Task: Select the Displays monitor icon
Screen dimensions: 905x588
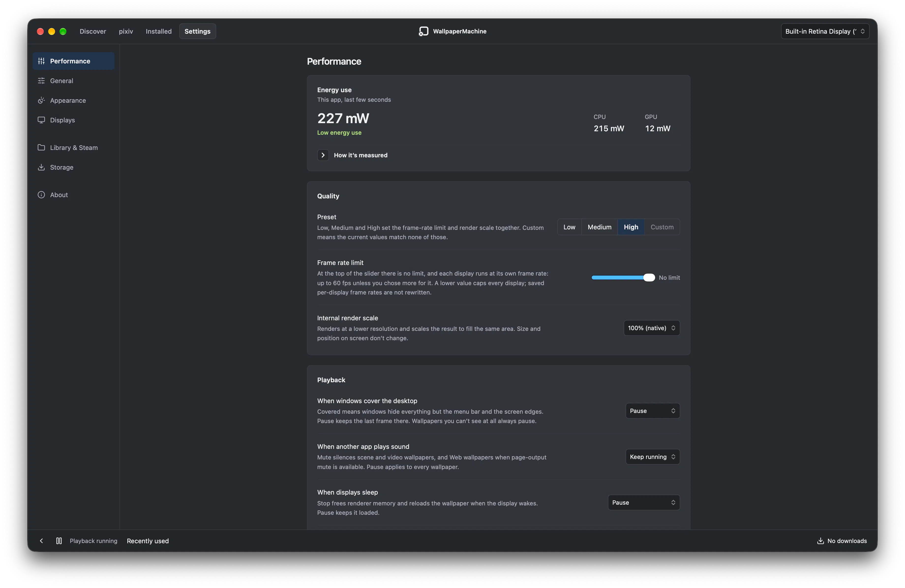Action: pyautogui.click(x=41, y=120)
